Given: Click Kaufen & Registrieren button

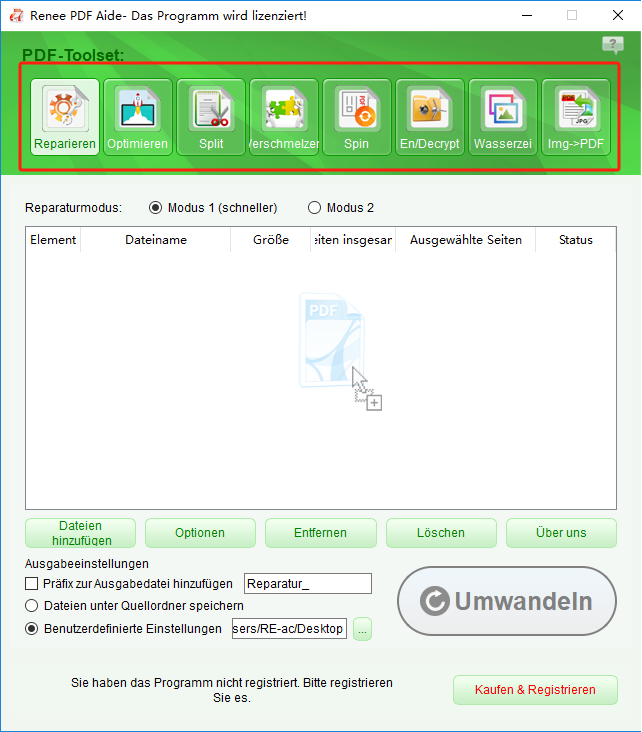Looking at the screenshot, I should [535, 690].
